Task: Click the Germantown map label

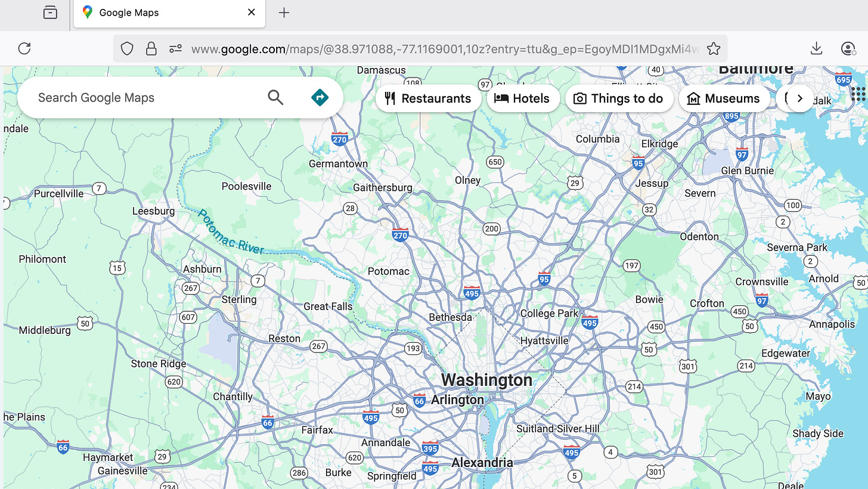Action: pyautogui.click(x=338, y=163)
